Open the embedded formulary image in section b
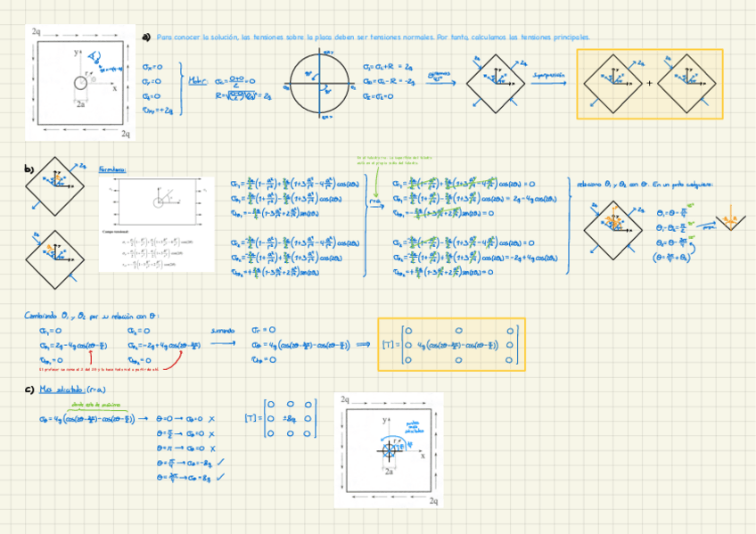The width and height of the screenshot is (756, 534). 157,224
